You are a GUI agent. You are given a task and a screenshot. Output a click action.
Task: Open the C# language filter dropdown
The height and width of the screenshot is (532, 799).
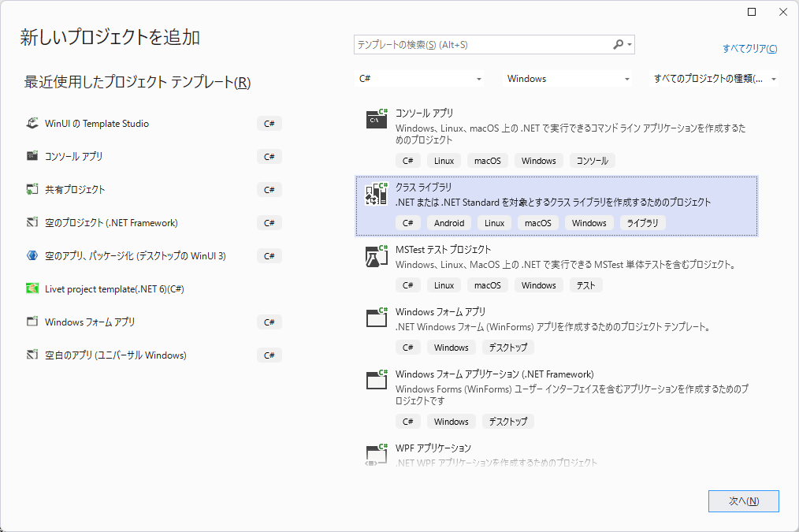[419, 79]
